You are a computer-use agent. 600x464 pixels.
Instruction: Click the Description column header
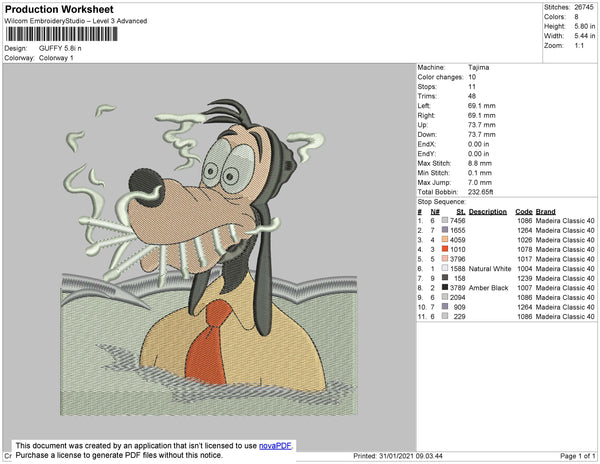pyautogui.click(x=488, y=212)
